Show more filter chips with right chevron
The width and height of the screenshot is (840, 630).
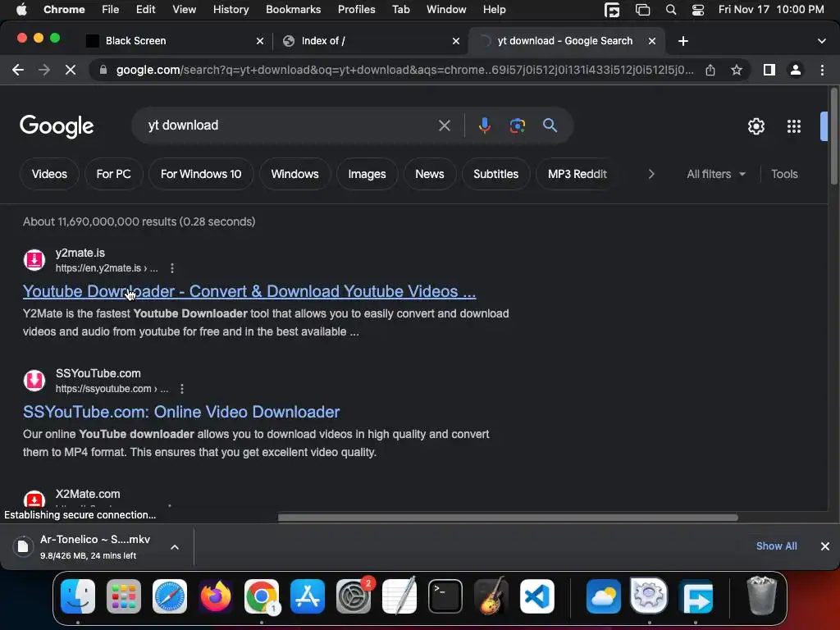click(x=651, y=174)
